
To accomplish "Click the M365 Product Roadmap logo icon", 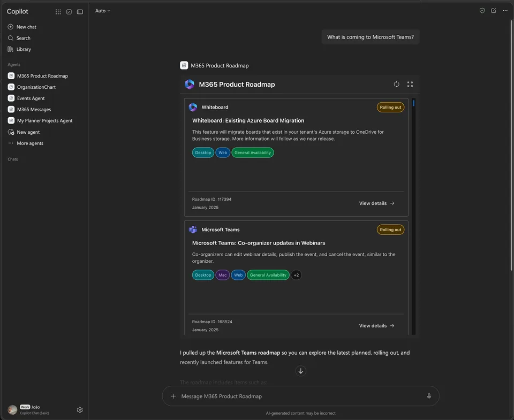I will [190, 84].
